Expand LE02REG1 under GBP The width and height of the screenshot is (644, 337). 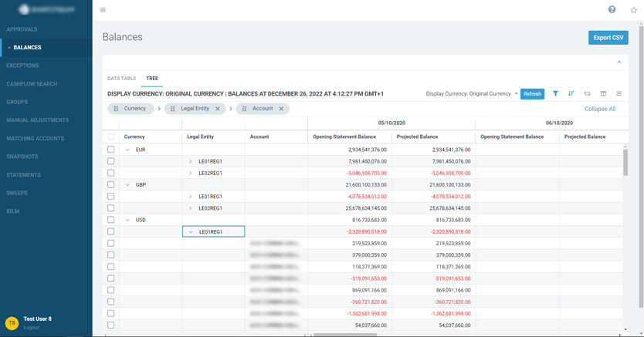191,208
